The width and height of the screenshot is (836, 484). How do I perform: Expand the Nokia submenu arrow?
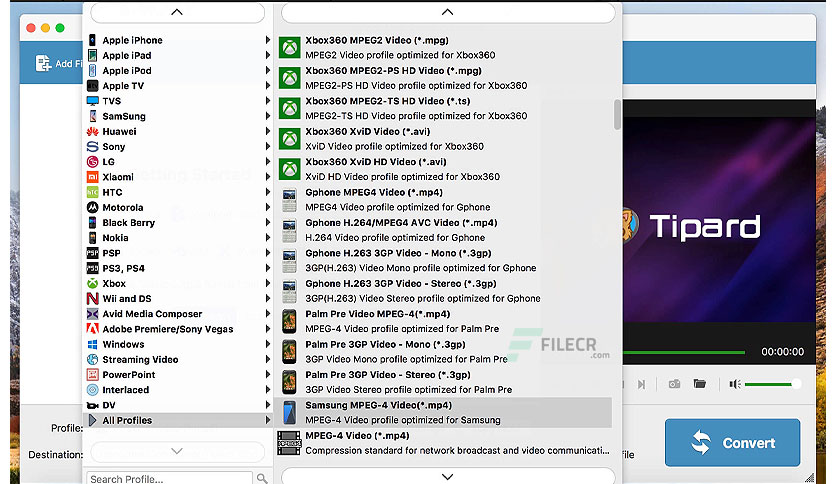pyautogui.click(x=268, y=238)
